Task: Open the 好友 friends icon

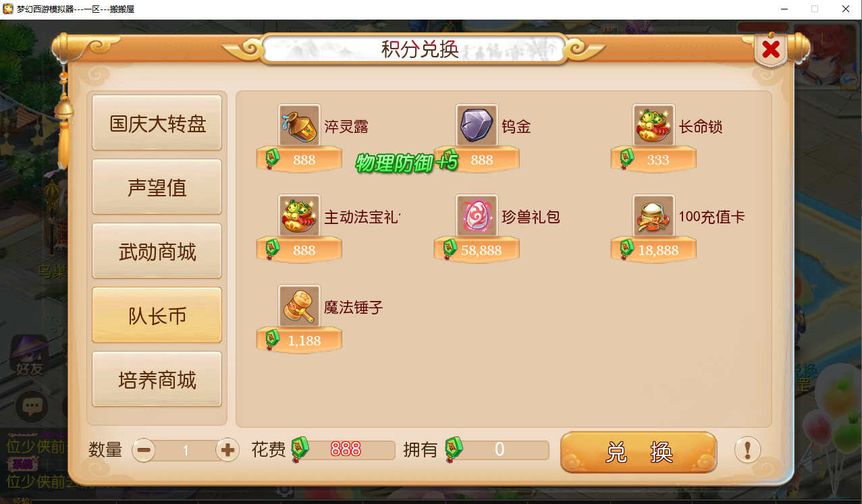Action: (30, 356)
